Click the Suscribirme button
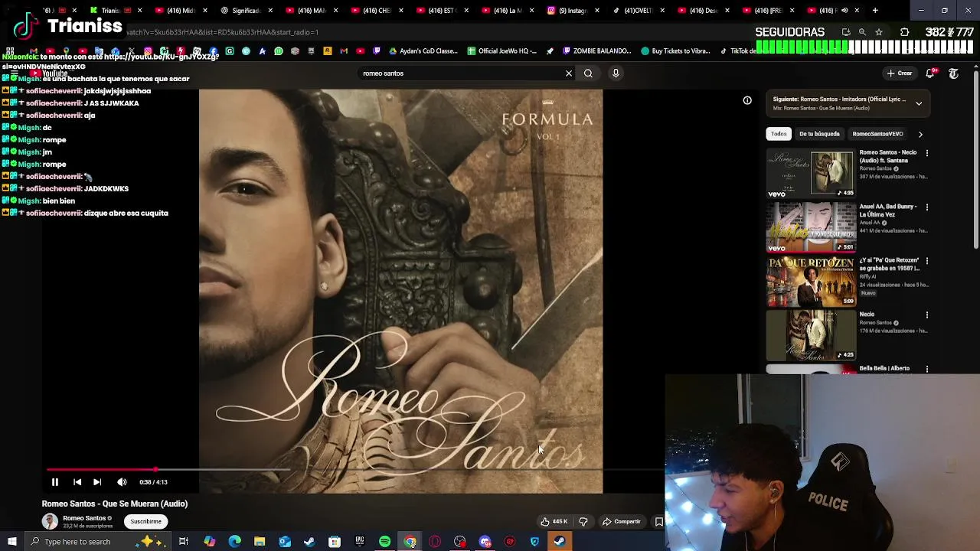 coord(145,521)
